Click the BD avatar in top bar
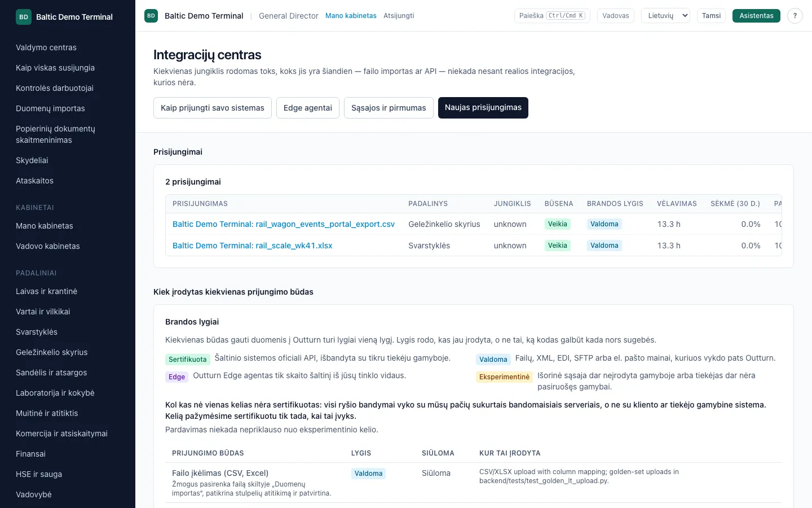The image size is (812, 508). coord(151,16)
